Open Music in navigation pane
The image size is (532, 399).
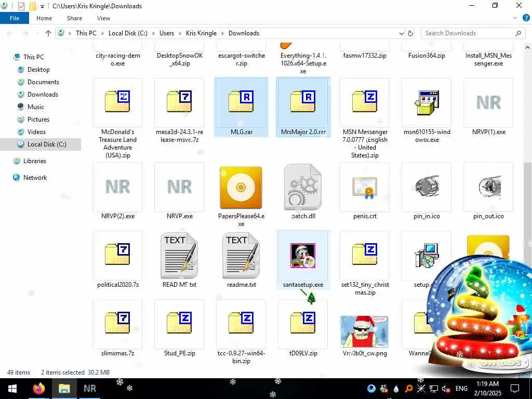click(36, 107)
